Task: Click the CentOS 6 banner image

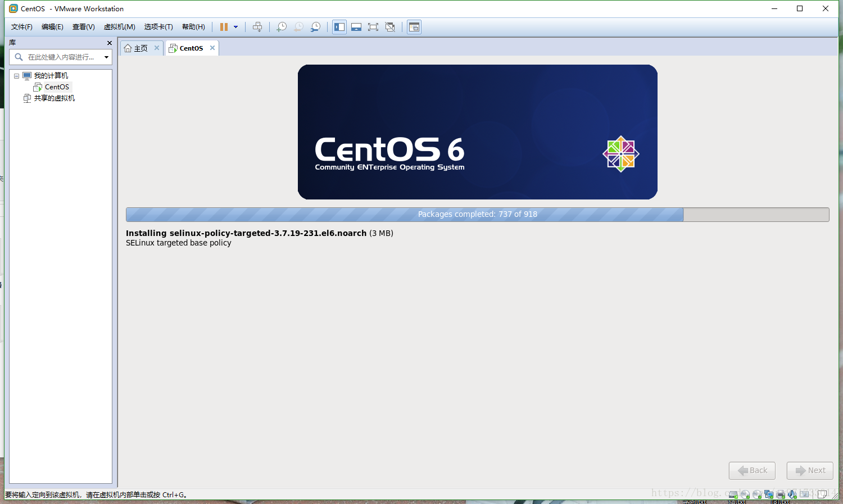Action: (x=478, y=132)
